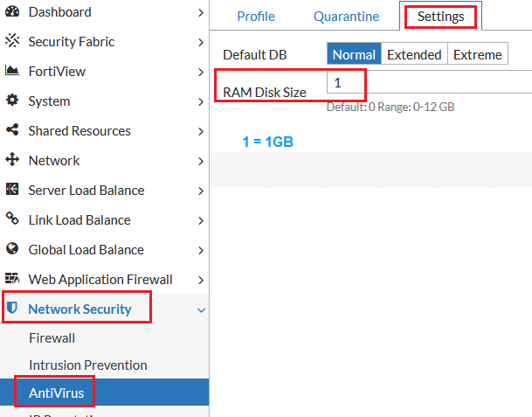Screen dimensions: 532x417
Task: Click the Dashboard gauge icon
Action: (x=12, y=12)
